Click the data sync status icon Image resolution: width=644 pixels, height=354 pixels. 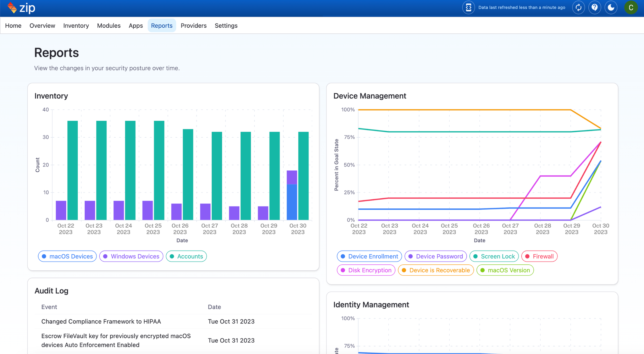468,8
